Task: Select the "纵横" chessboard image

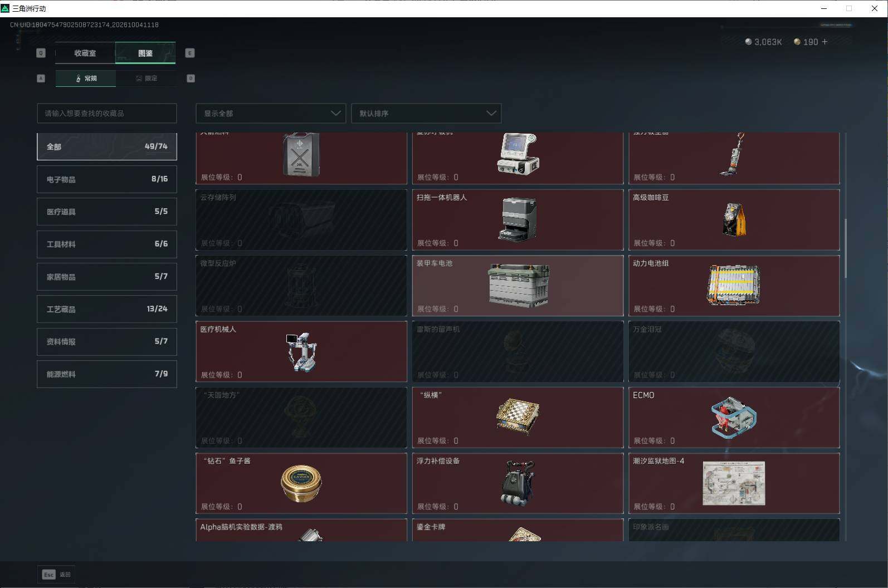Action: click(518, 417)
